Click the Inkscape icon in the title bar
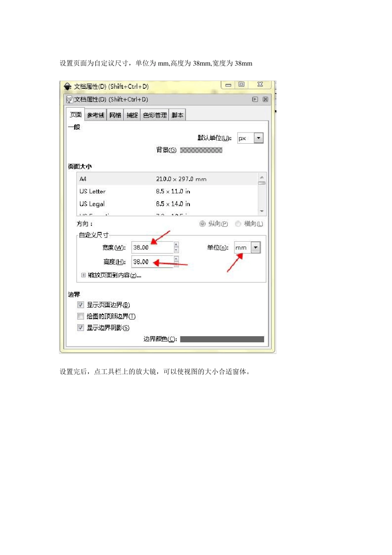 coord(68,86)
